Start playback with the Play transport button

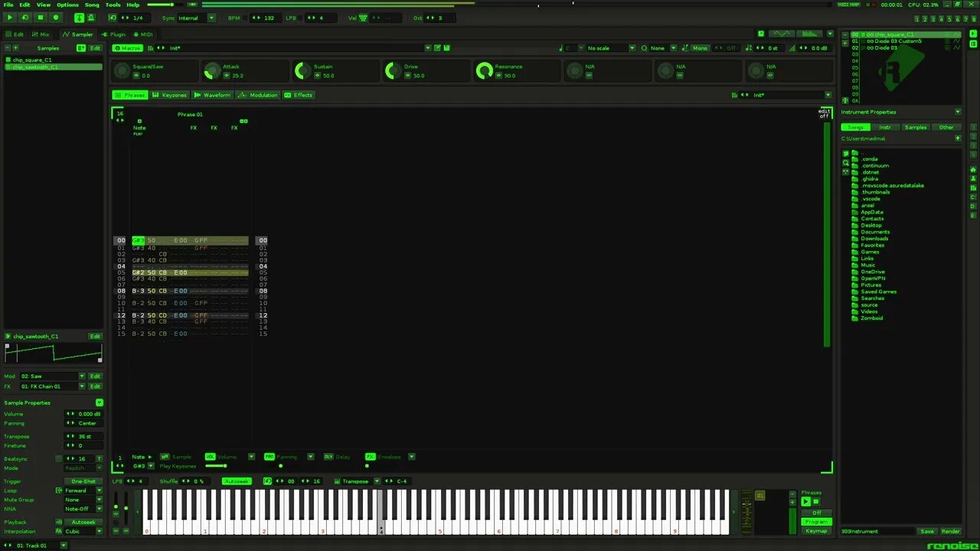pos(9,18)
